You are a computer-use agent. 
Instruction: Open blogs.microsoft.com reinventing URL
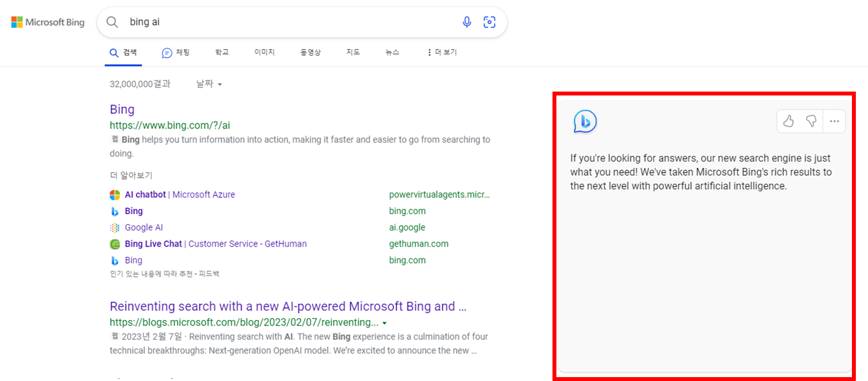(244, 322)
